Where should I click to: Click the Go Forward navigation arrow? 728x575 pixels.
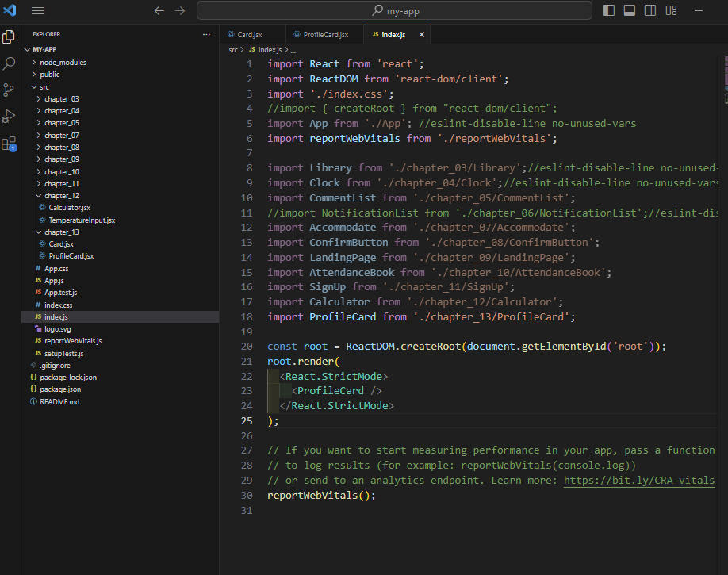point(179,10)
